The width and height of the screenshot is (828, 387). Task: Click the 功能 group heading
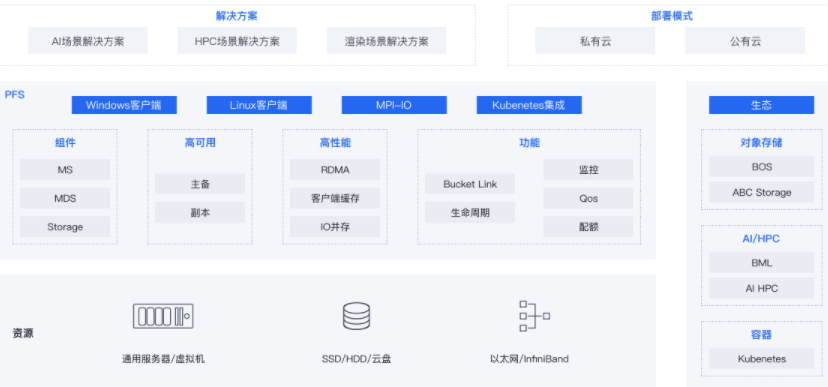click(529, 143)
